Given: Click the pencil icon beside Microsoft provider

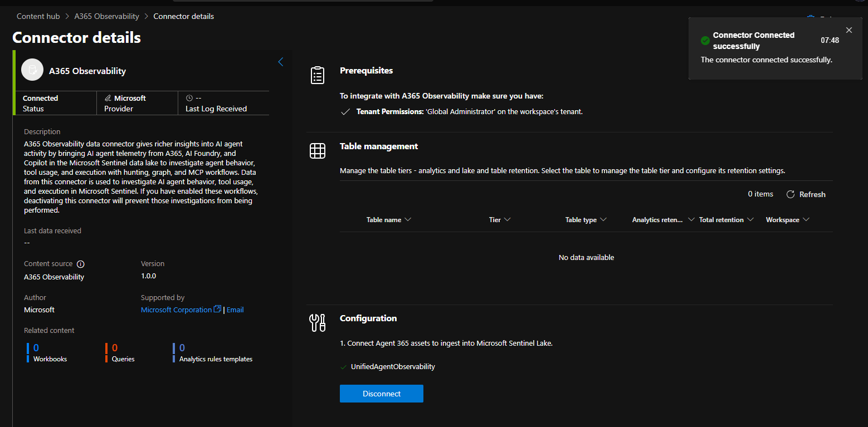Looking at the screenshot, I should coord(108,98).
